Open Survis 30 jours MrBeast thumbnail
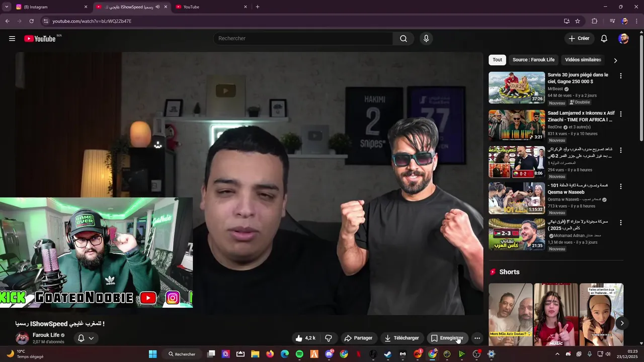 [x=517, y=87]
